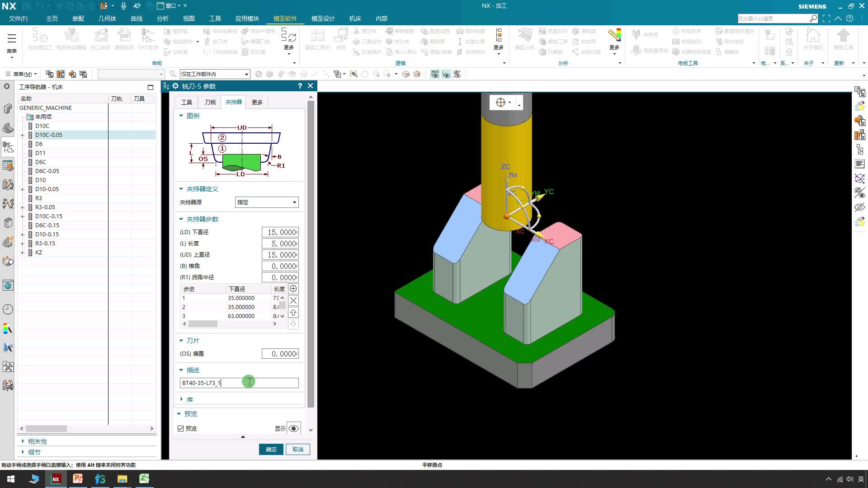868x488 pixels.
Task: Click the search magnifier icon
Action: [813, 19]
